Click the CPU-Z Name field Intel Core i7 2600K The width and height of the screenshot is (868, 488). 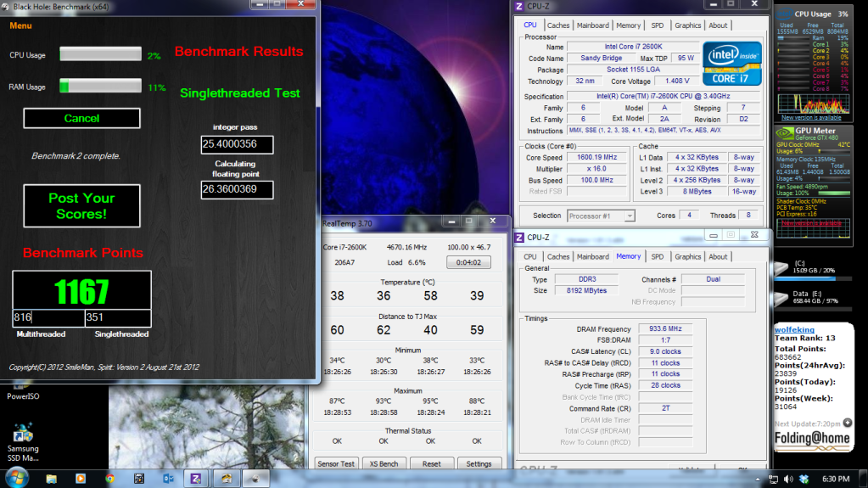633,47
